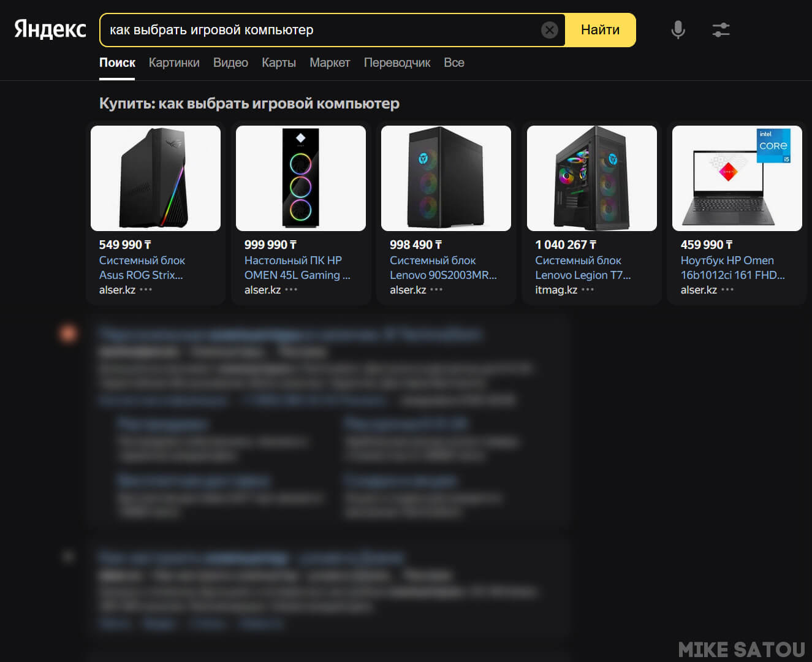The height and width of the screenshot is (662, 812).
Task: Click the 999 990 ₸ price
Action: click(x=270, y=245)
